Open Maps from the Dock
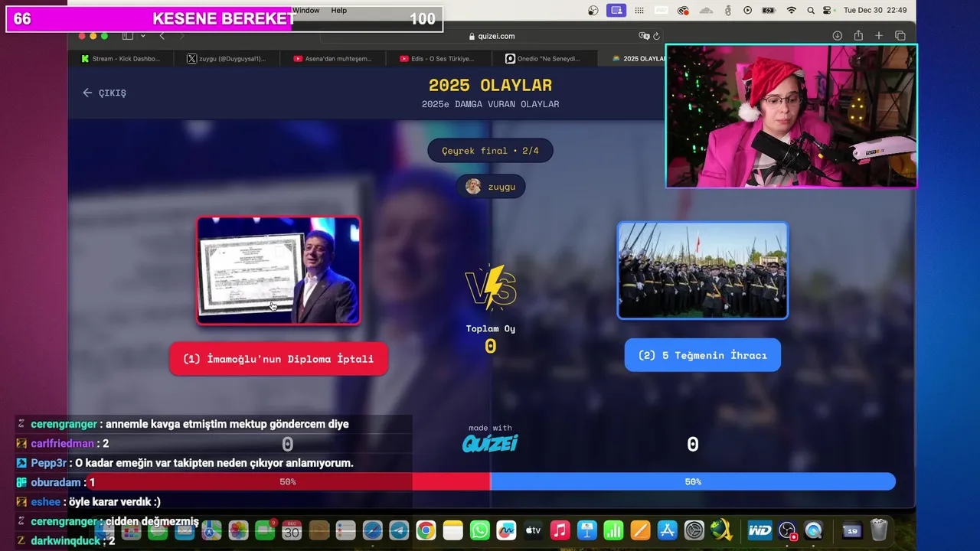 coord(211,530)
